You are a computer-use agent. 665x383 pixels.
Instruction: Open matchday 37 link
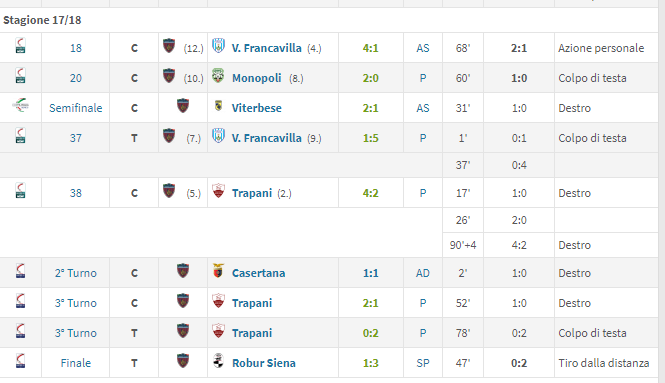pyautogui.click(x=75, y=138)
